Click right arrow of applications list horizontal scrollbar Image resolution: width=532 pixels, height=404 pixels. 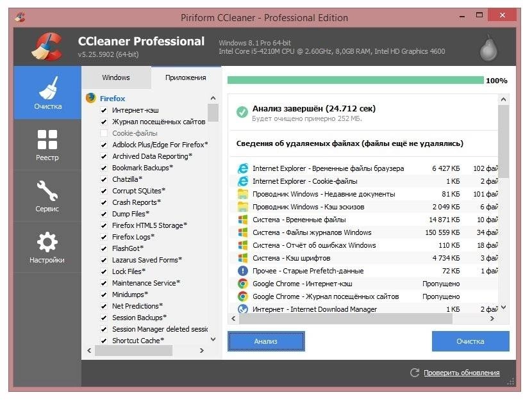tap(202, 350)
